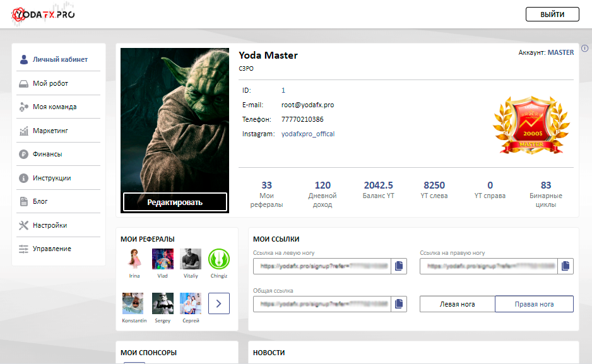
Task: Click the 0 YT справа stat
Action: tap(490, 190)
